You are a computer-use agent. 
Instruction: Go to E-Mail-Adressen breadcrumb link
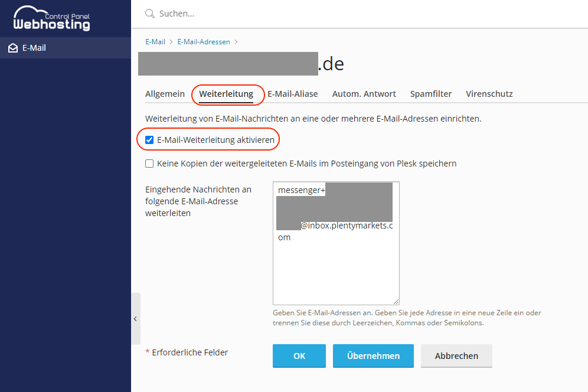click(x=204, y=42)
